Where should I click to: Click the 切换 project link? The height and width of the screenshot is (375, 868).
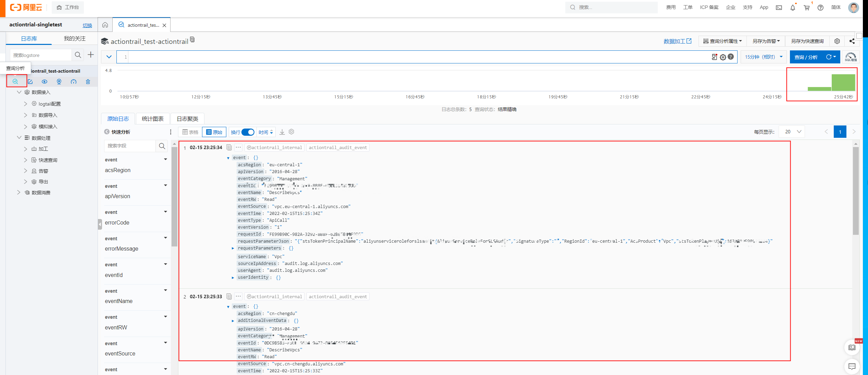[87, 25]
